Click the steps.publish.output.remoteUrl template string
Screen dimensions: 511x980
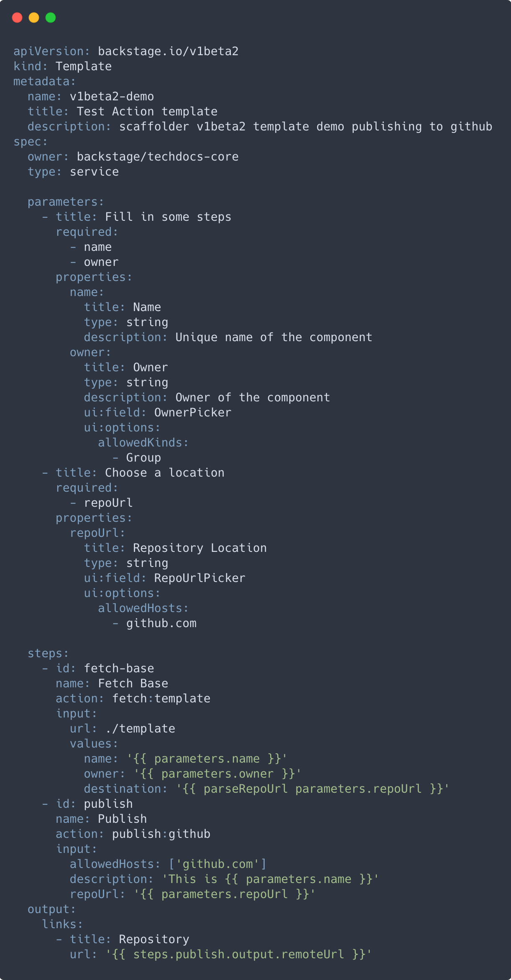tap(238, 954)
